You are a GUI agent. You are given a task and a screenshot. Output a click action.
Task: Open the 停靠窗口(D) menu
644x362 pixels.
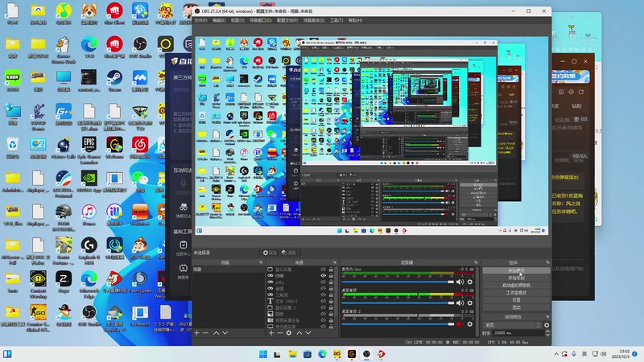coord(260,20)
